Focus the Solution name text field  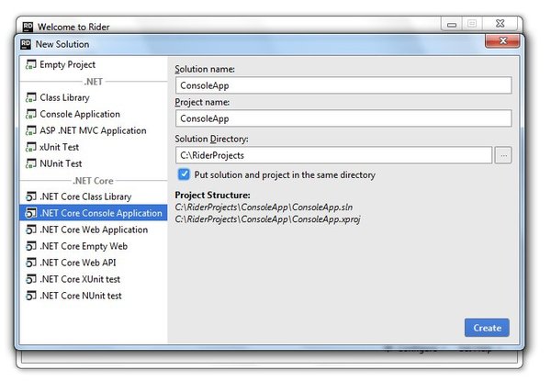coord(343,85)
